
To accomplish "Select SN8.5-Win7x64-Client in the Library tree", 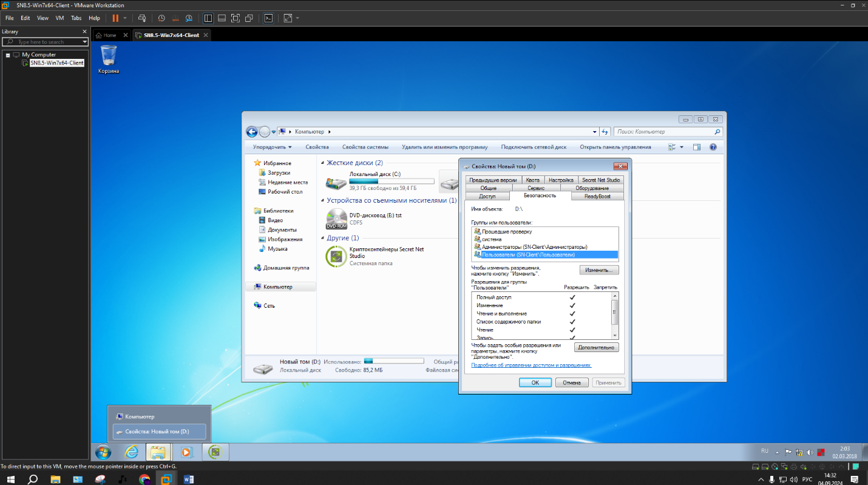I will pos(56,63).
